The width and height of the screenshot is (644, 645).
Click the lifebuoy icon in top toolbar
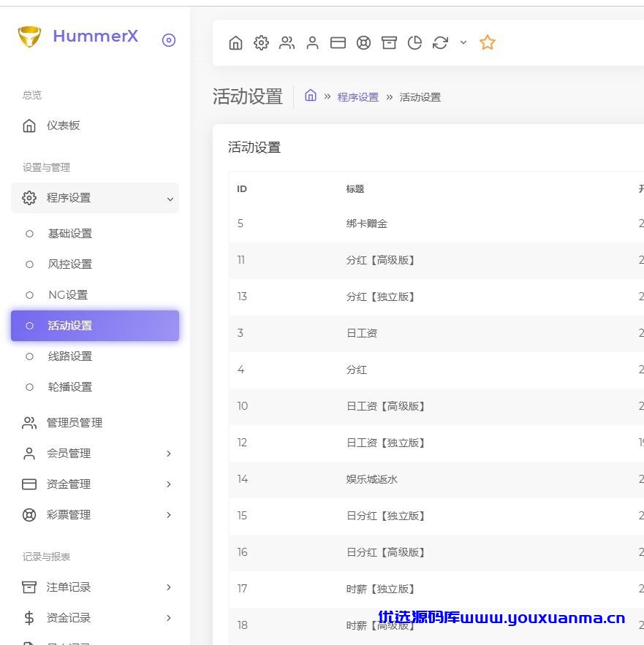pyautogui.click(x=363, y=43)
